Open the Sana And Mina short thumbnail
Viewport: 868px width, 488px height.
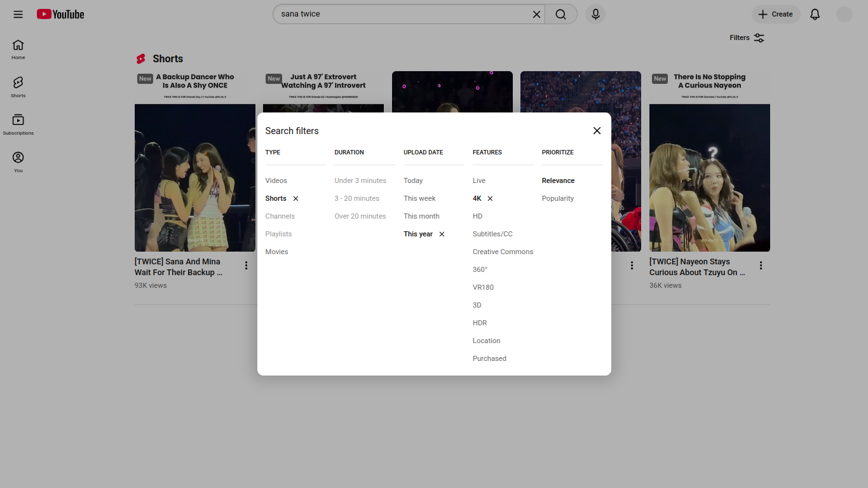coord(195,161)
